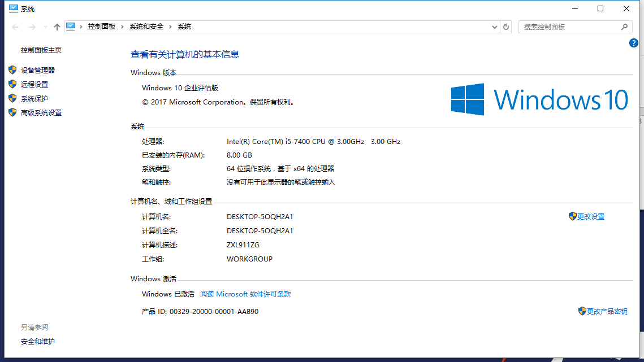The height and width of the screenshot is (362, 644).
Task: Open help with the blue question mark
Action: pos(634,43)
